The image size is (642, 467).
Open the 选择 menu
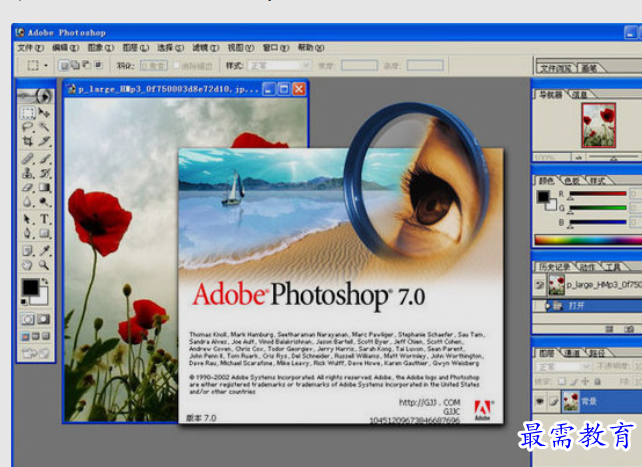[171, 48]
